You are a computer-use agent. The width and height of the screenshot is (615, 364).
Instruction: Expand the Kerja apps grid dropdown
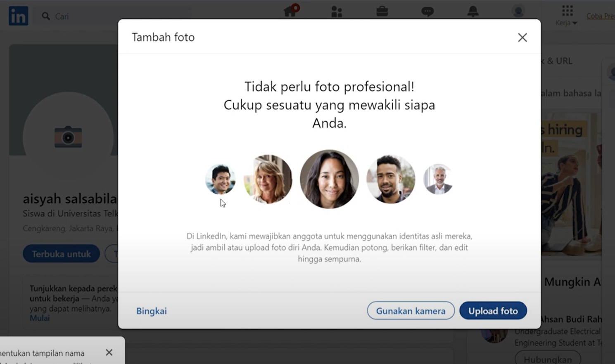click(x=567, y=16)
